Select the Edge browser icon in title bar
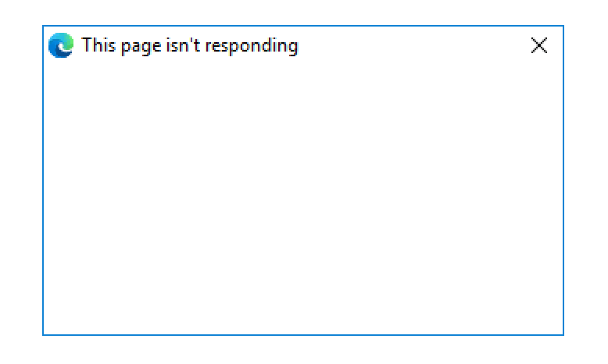 (61, 45)
